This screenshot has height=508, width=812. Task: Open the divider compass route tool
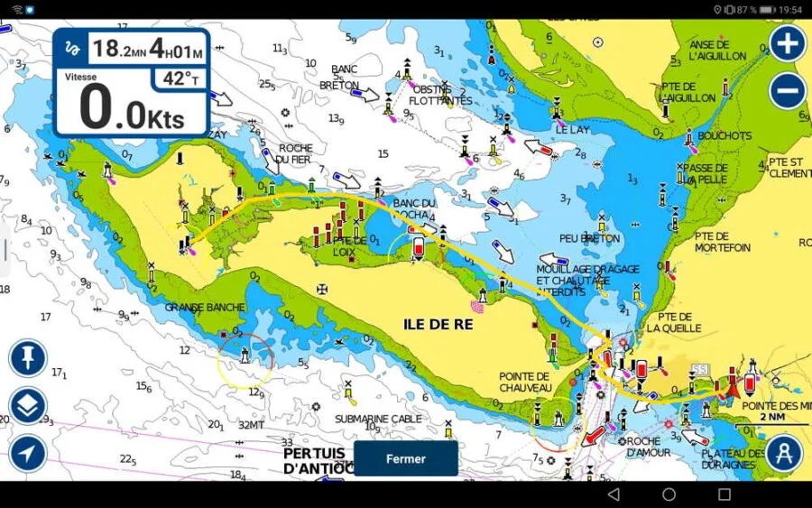[784, 453]
